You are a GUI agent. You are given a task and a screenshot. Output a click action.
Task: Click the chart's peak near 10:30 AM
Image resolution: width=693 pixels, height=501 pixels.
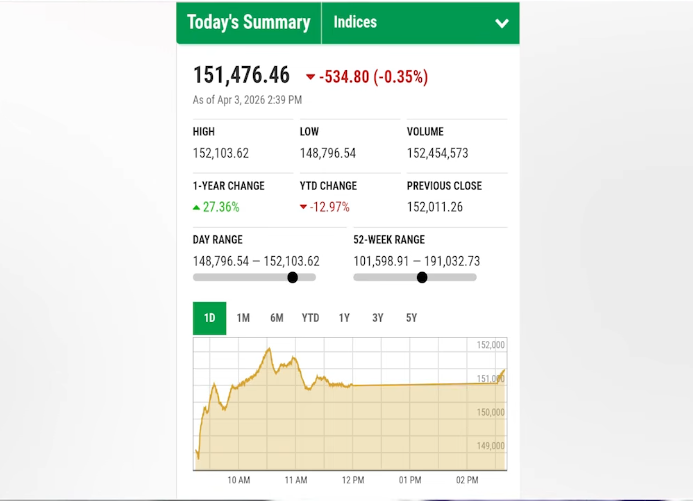269,349
